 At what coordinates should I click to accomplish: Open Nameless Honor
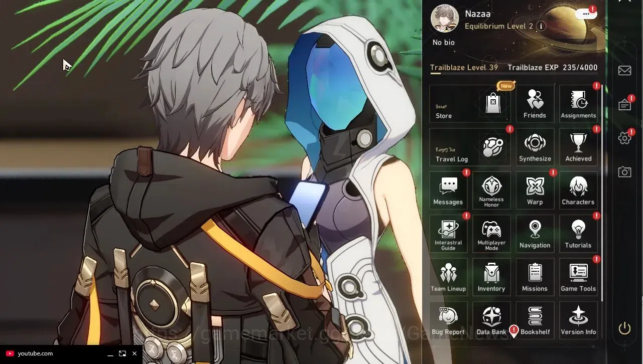(491, 191)
